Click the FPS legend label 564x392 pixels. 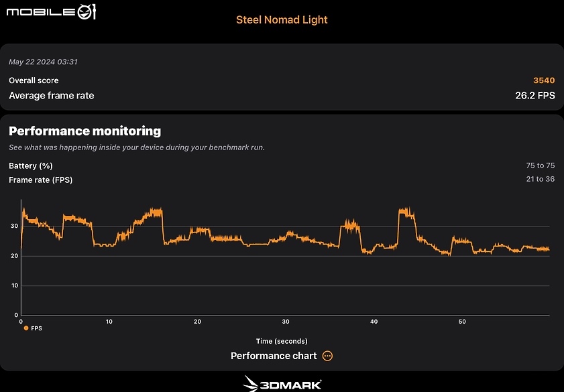tap(36, 328)
